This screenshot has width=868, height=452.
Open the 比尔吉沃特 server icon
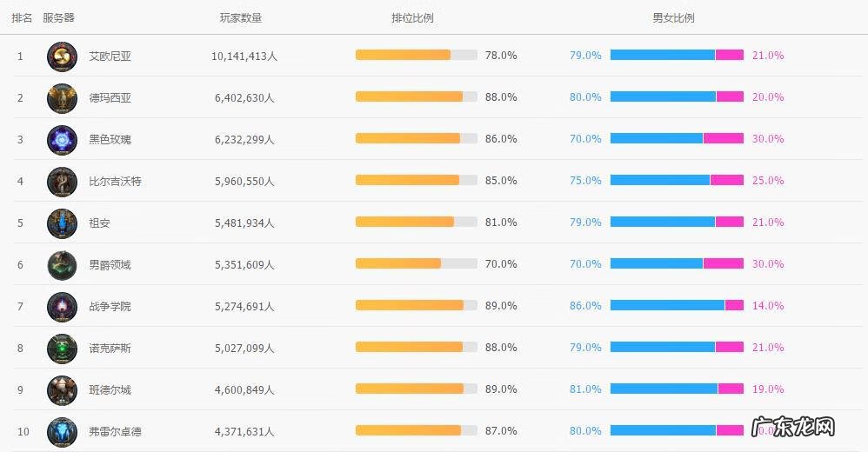62,182
